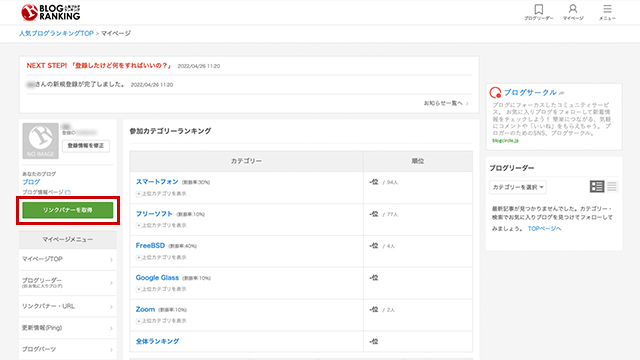Image resolution: width=640 pixels, height=360 pixels.
Task: Click the 参加カテゴリーランキング heading
Action: click(171, 131)
